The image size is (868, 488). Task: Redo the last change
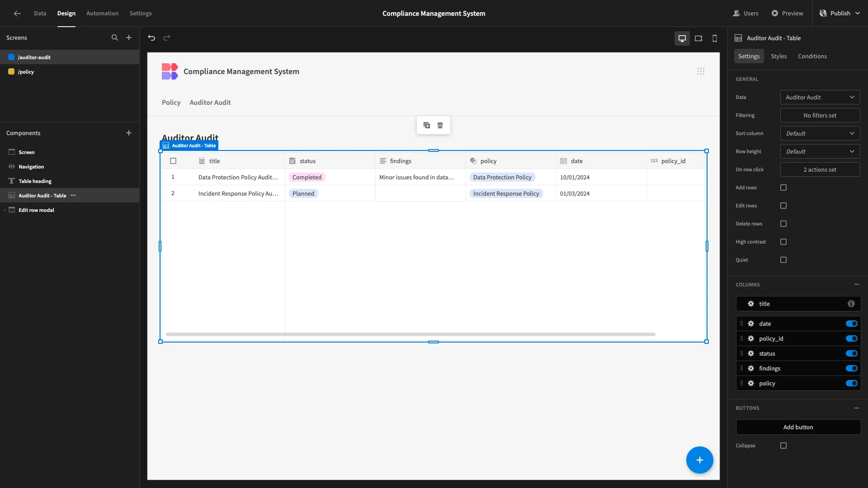click(x=167, y=38)
